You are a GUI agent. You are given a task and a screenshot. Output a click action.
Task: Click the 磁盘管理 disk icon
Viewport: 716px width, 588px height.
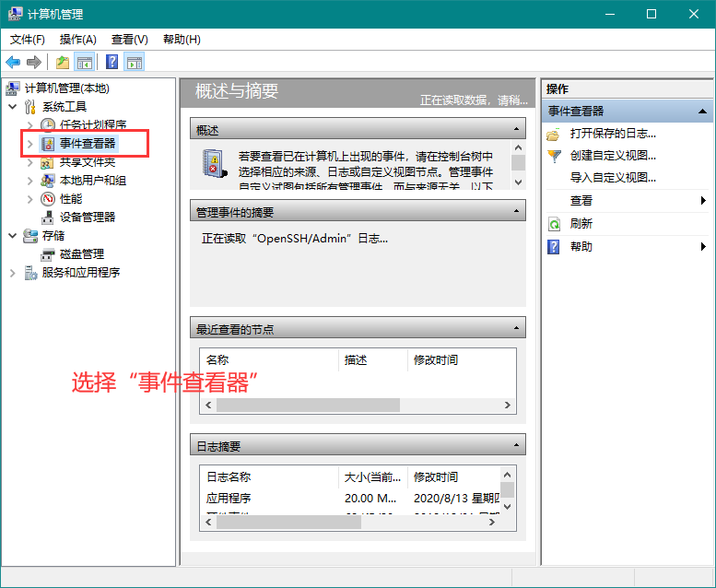48,254
